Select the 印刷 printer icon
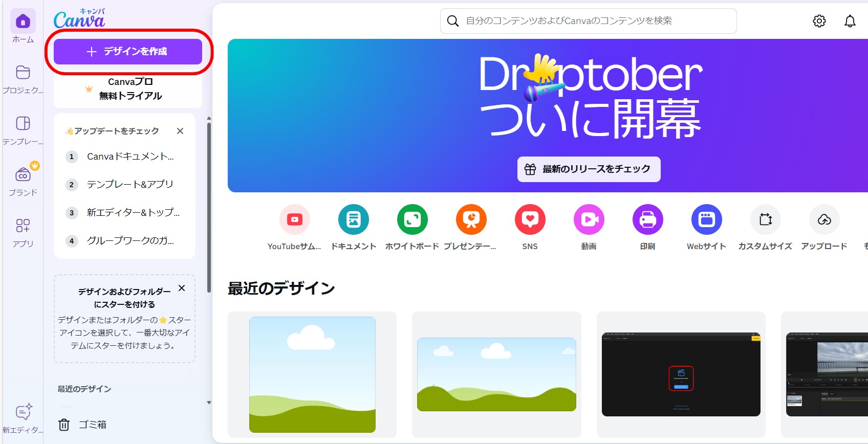Viewport: 868px width, 444px height. [647, 220]
